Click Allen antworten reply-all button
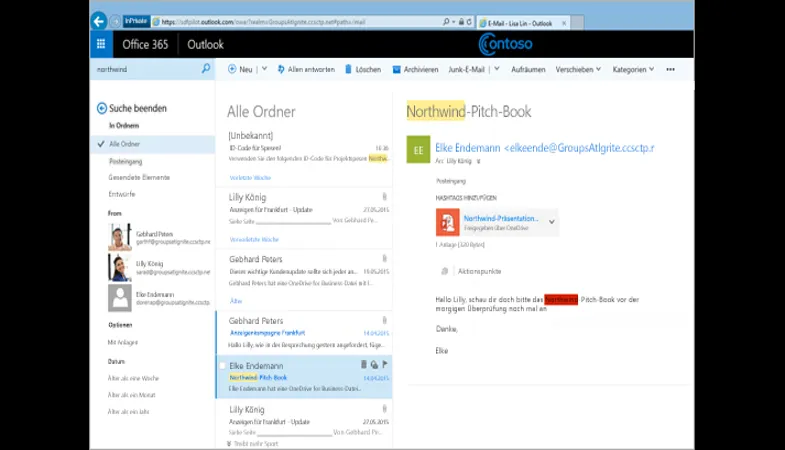 pyautogui.click(x=306, y=70)
